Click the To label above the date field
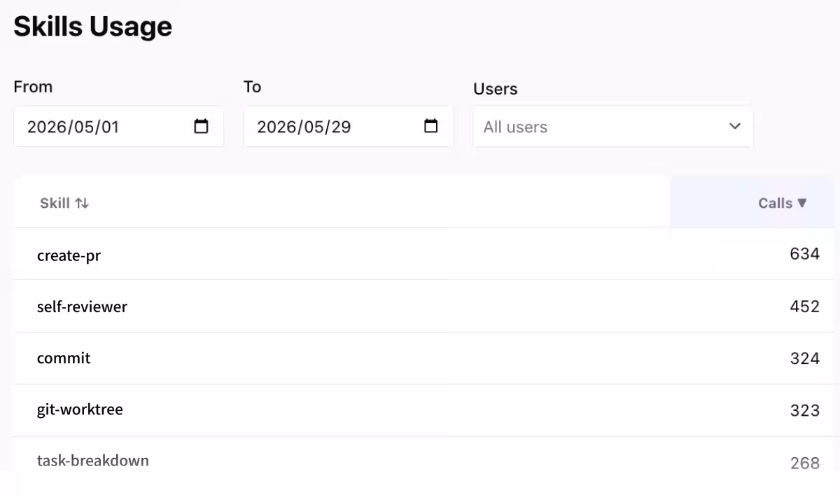This screenshot has width=840, height=504. tap(252, 87)
